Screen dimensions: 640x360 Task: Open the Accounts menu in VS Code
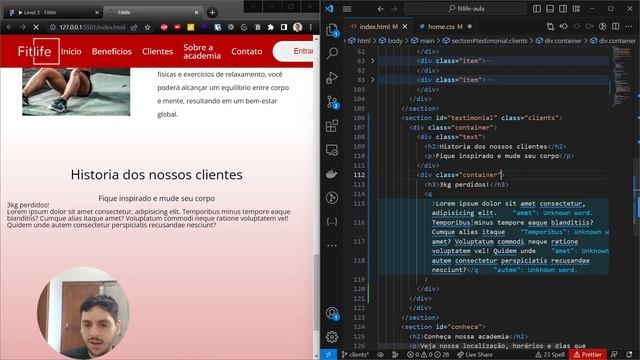point(332,313)
